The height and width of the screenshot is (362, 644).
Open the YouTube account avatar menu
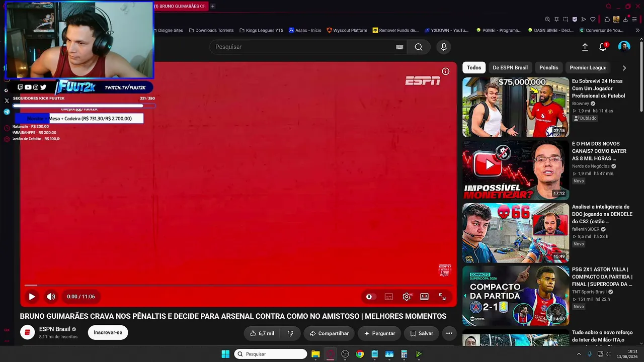pyautogui.click(x=624, y=47)
